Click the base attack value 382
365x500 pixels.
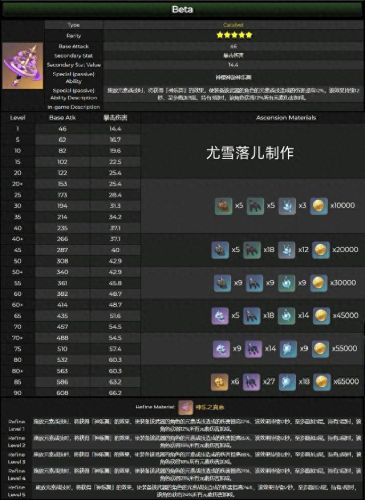coord(62,294)
